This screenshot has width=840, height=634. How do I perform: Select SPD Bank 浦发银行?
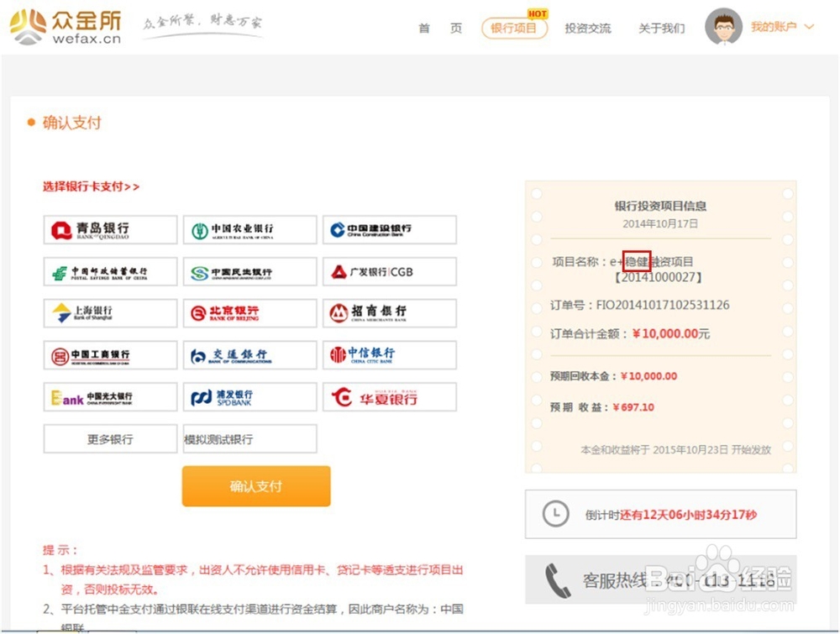coord(249,397)
